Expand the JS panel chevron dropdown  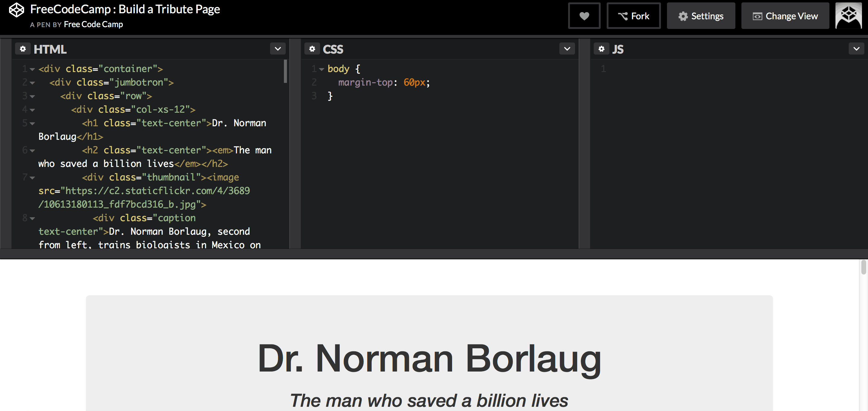tap(856, 49)
